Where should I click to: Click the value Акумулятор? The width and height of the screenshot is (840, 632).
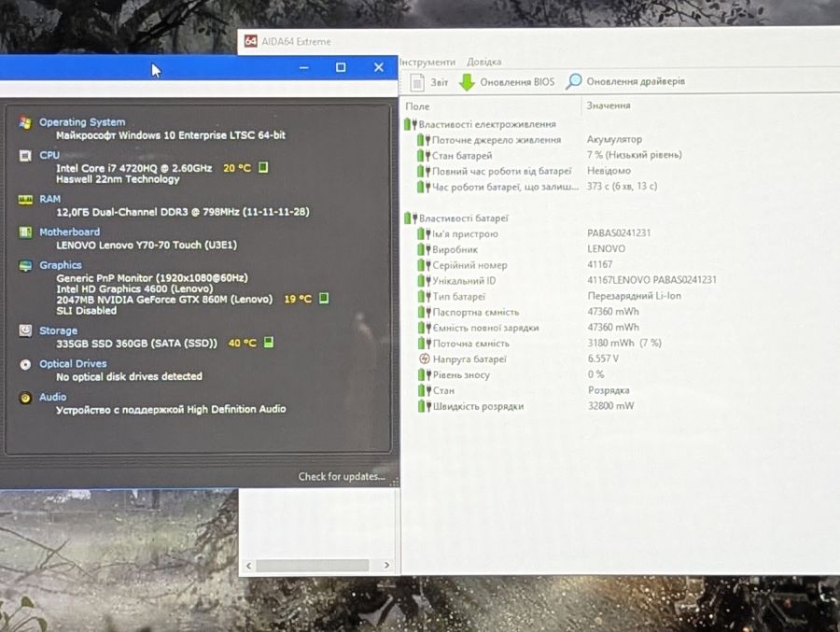pos(614,139)
